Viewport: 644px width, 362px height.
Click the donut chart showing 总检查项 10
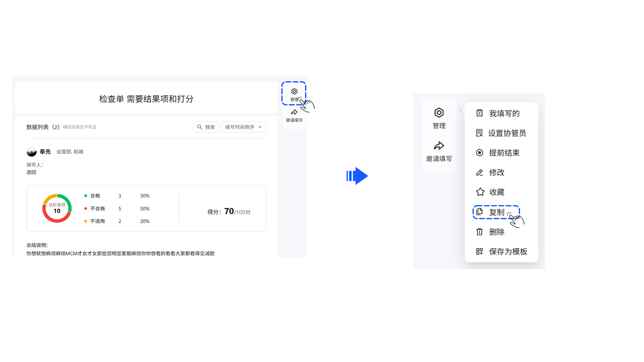pos(57,208)
